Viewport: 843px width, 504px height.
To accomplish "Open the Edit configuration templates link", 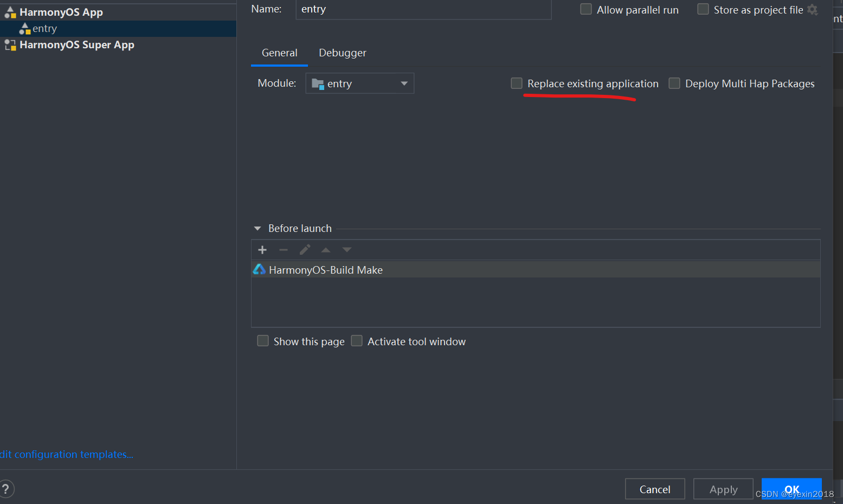I will click(x=67, y=455).
